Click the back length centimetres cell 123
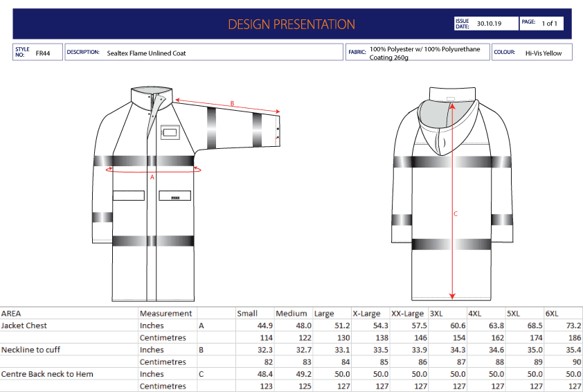Screen dimensions: 583x392 (x=266, y=386)
